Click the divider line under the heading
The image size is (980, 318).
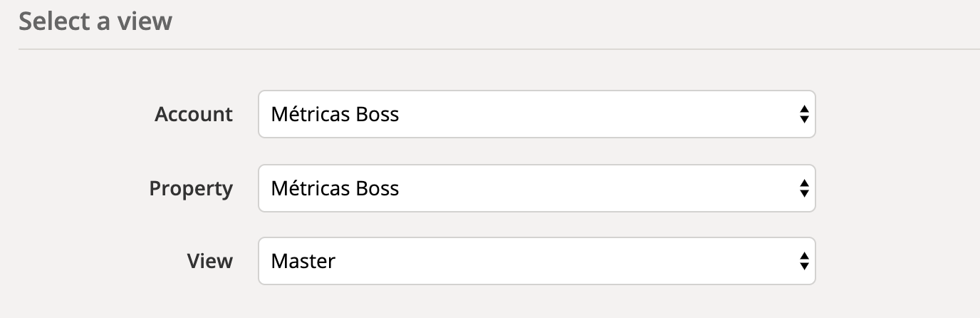(x=499, y=49)
